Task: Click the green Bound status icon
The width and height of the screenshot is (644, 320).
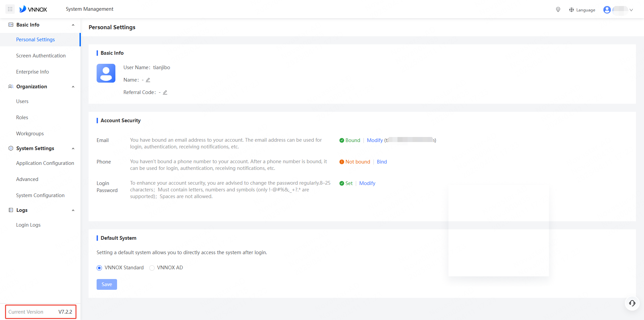Action: pyautogui.click(x=341, y=140)
